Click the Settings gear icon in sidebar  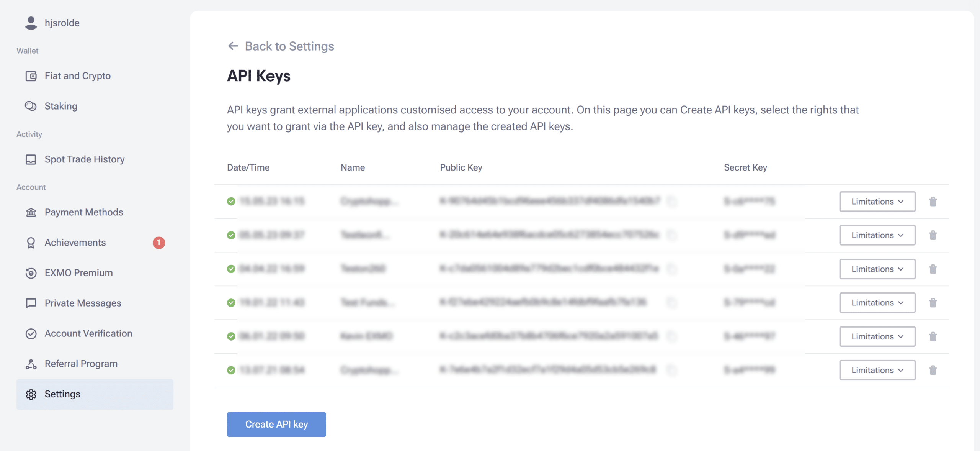click(31, 394)
